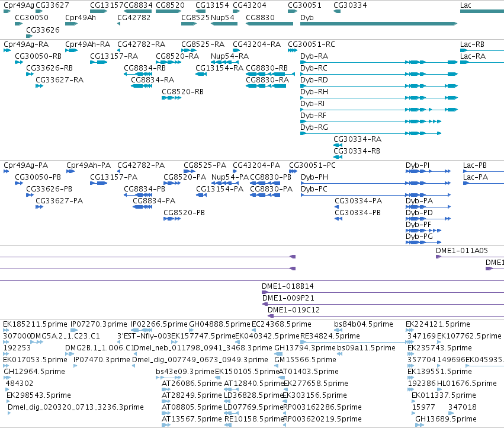Open the "Dyb-RG" transcript label
Viewport: 504px width, 428px height.
314,127
